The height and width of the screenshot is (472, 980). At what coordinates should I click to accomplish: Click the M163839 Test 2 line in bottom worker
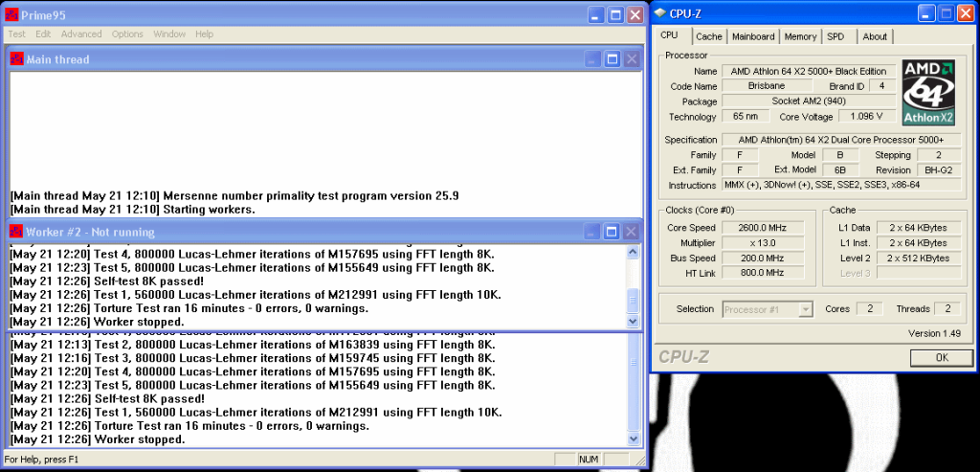[253, 345]
